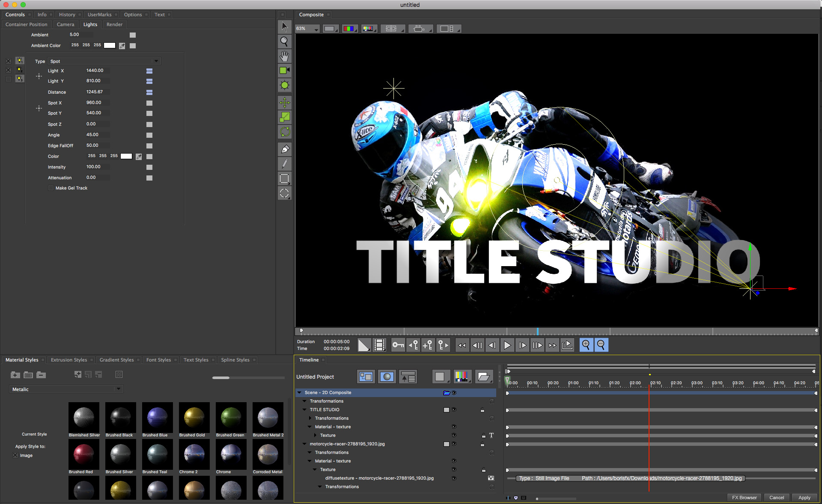
Task: Open the light Type dropdown showing Spot
Action: (x=104, y=61)
